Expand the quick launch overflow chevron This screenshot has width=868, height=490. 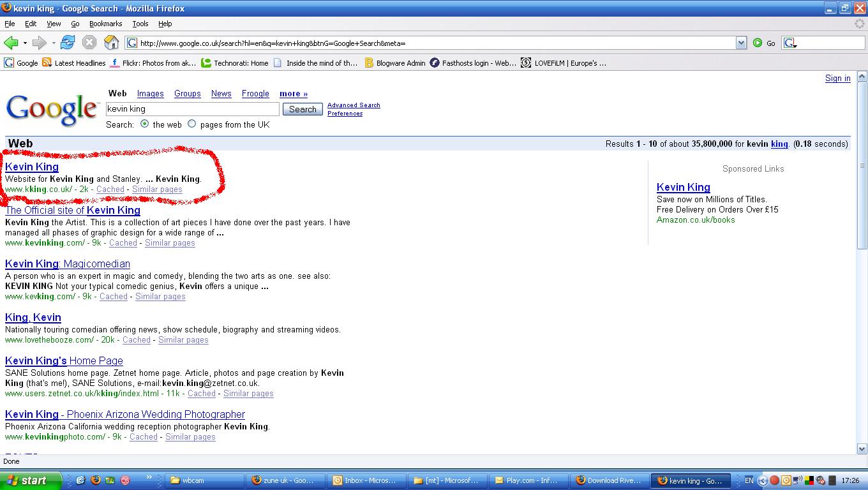pos(149,477)
